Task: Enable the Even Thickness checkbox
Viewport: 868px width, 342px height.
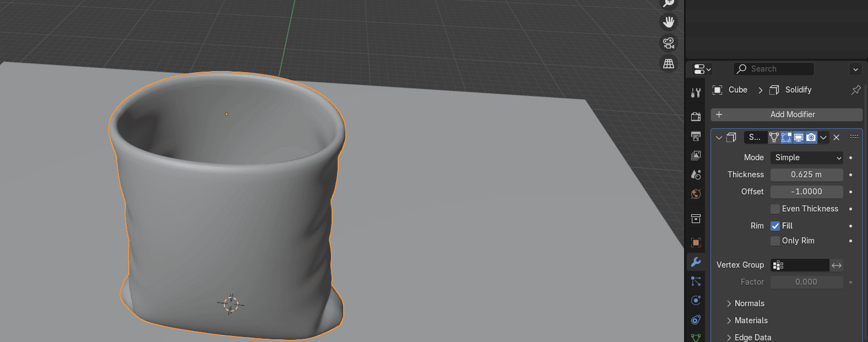Action: tap(775, 209)
